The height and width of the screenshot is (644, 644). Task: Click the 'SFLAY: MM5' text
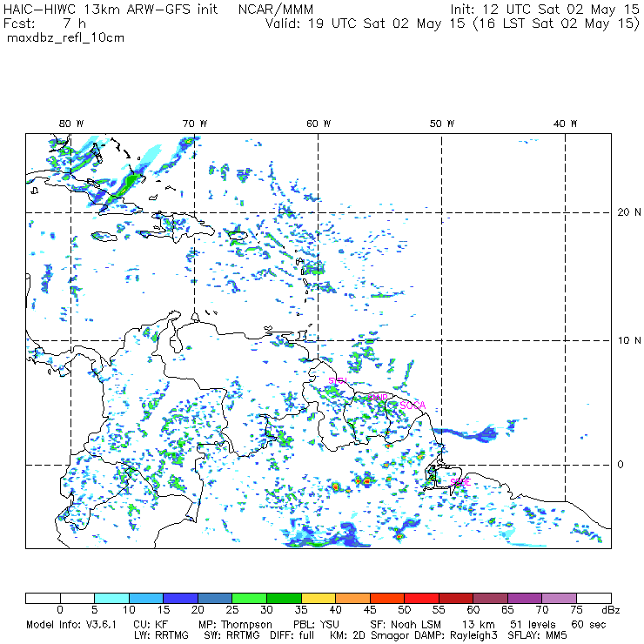coord(537,635)
